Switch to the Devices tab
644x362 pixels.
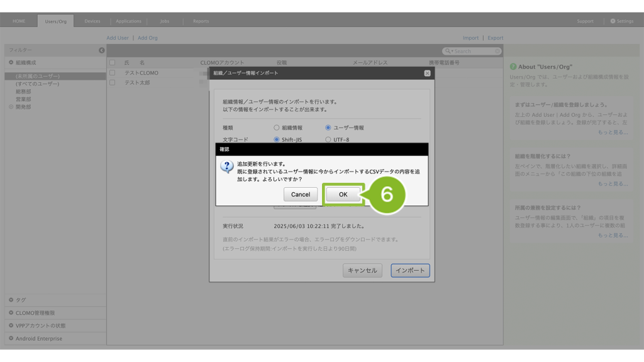92,21
